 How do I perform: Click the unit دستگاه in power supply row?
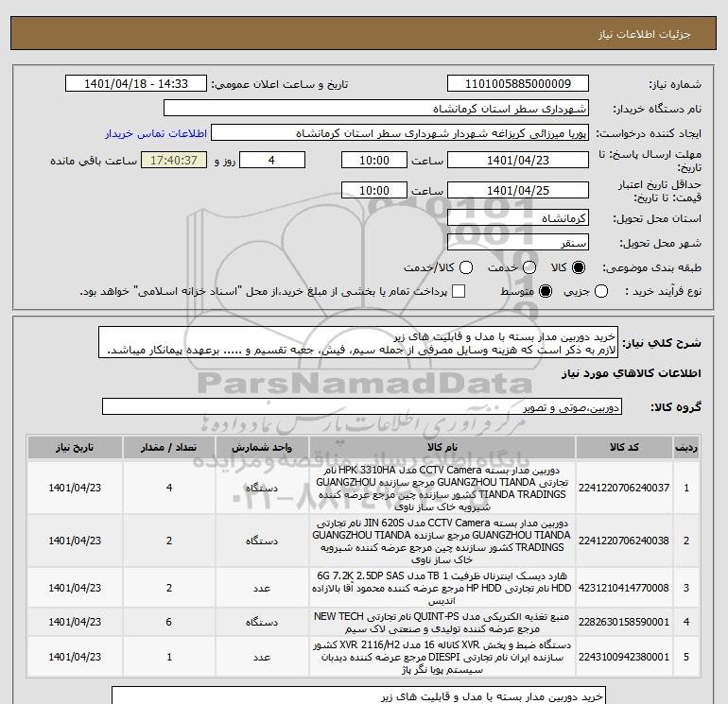coord(262,622)
